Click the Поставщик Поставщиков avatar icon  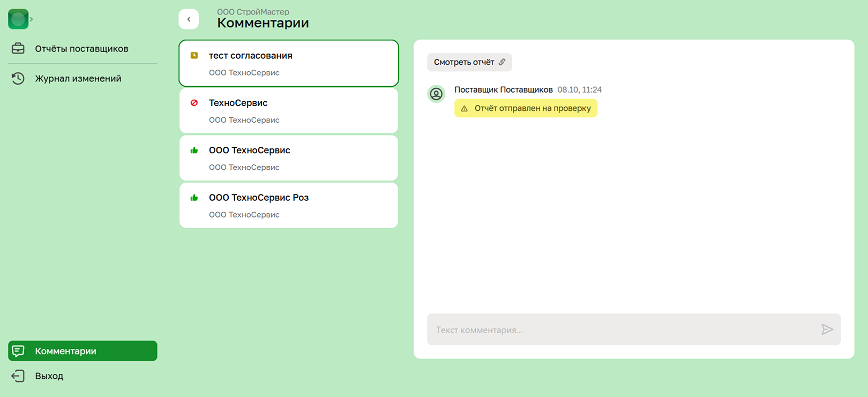click(437, 94)
